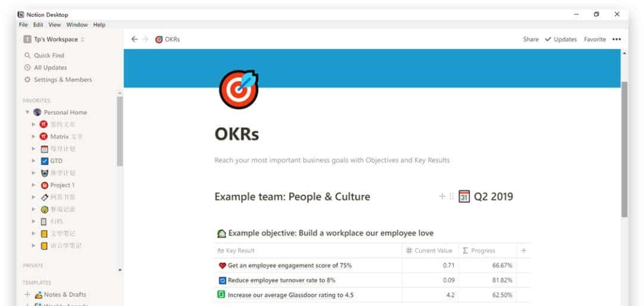Open the View menu

click(55, 24)
